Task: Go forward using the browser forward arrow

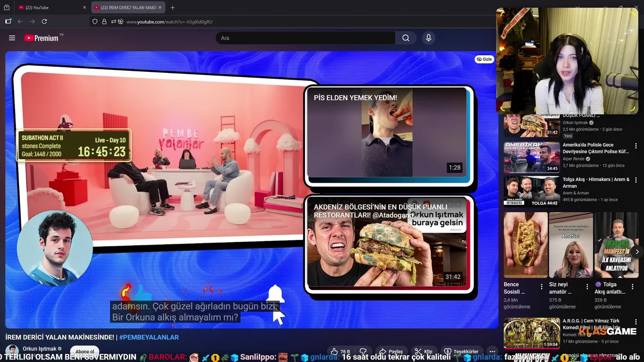Action: [x=32, y=22]
